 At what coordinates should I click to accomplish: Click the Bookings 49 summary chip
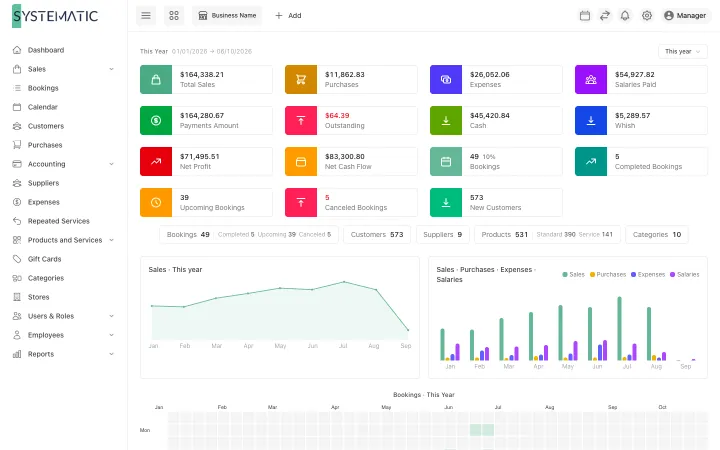(249, 235)
